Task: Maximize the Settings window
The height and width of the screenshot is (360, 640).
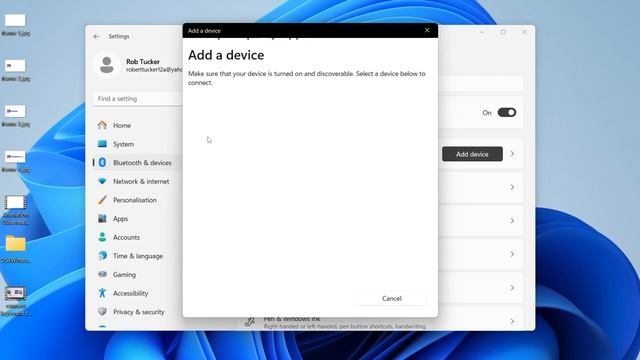Action: click(503, 32)
